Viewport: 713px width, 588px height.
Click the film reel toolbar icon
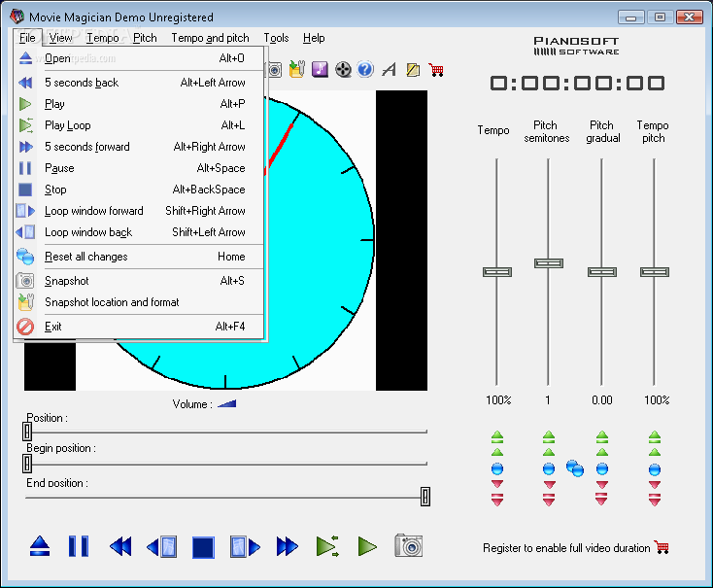coord(343,70)
